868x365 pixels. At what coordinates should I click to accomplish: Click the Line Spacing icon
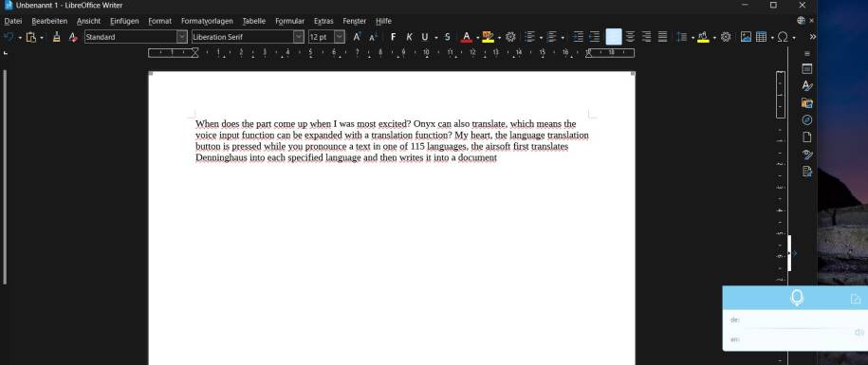(x=682, y=37)
